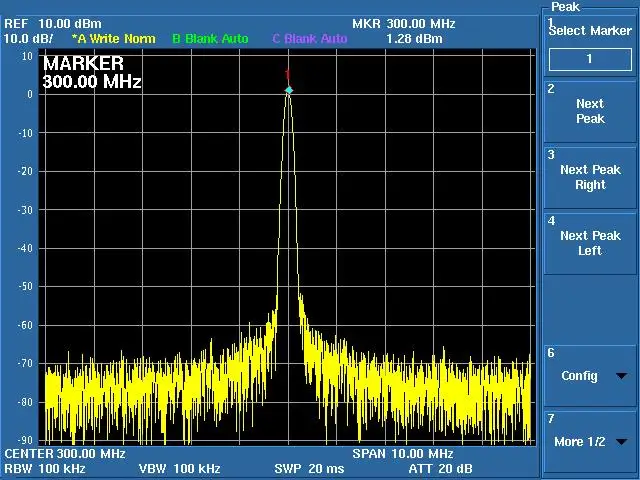
Task: Click the B Blank Auto trace label
Action: 210,39
